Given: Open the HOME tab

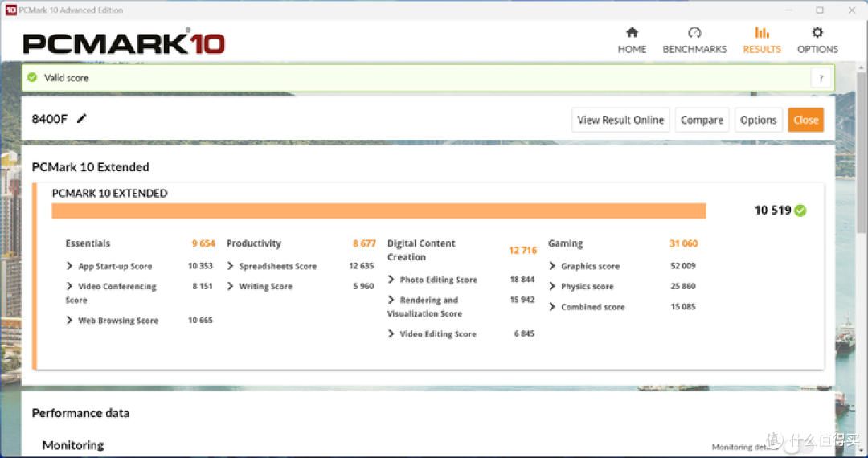Looking at the screenshot, I should pyautogui.click(x=632, y=40).
